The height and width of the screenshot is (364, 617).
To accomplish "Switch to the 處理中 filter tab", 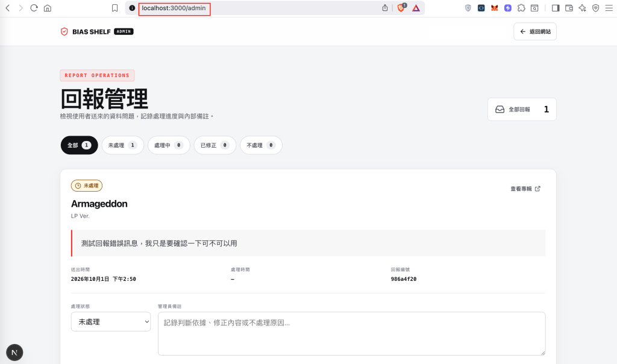I will click(169, 145).
